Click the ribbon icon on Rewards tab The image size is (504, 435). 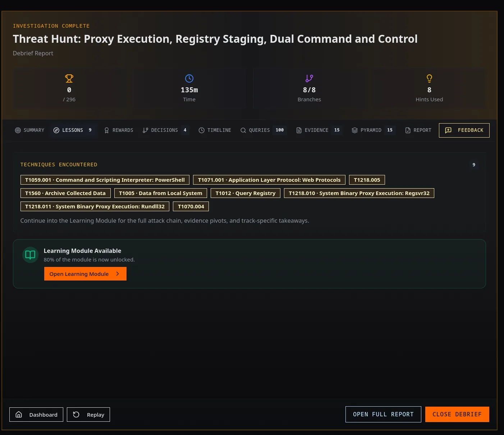click(107, 130)
